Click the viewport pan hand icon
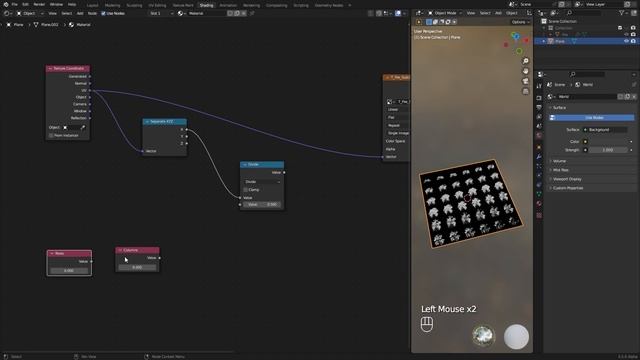640x360 pixels. coord(526,71)
